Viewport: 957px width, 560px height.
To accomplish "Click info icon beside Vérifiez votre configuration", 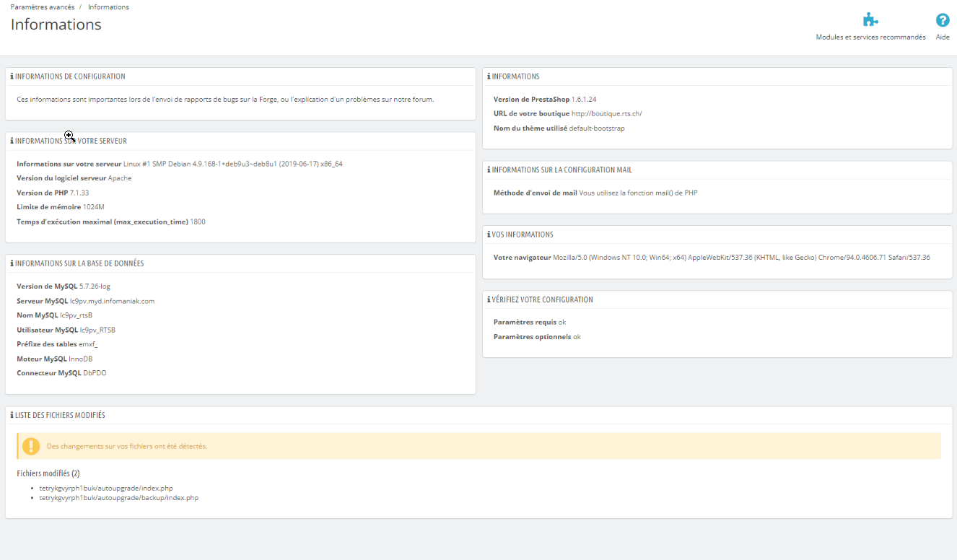I will click(489, 300).
